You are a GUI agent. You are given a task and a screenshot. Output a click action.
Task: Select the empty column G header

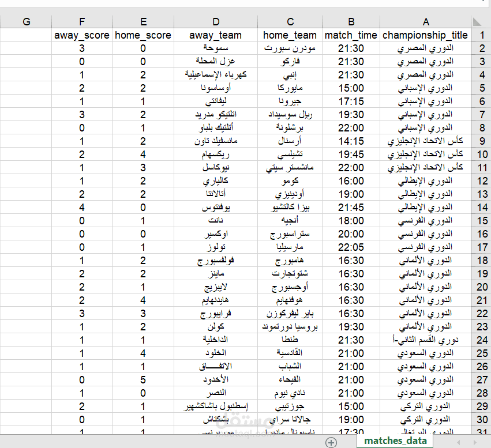(x=26, y=21)
